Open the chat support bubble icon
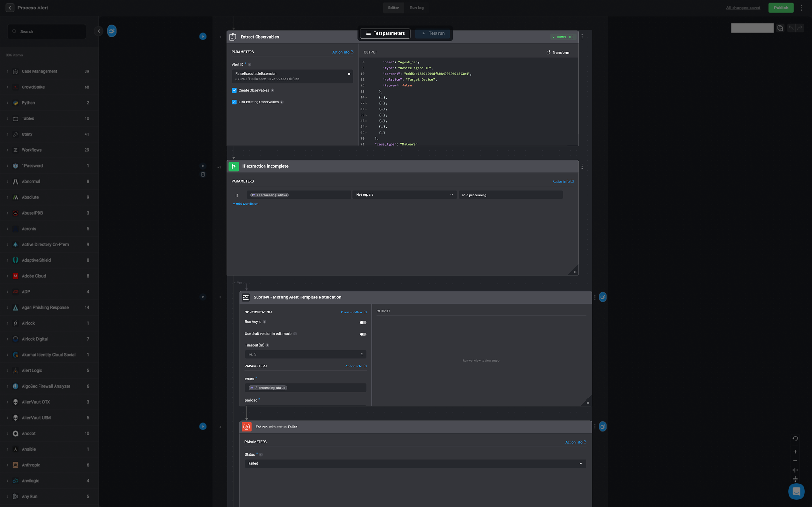The width and height of the screenshot is (812, 507). (x=796, y=491)
